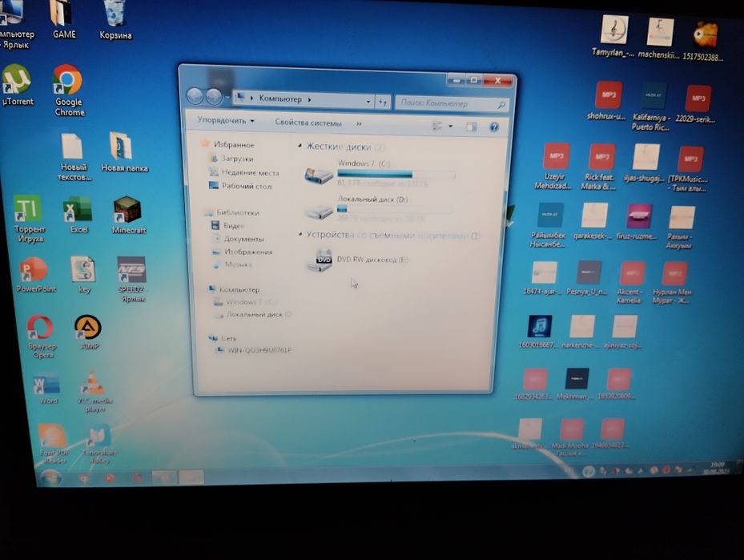Click the taskbar clock
The width and height of the screenshot is (744, 560).
pyautogui.click(x=717, y=467)
